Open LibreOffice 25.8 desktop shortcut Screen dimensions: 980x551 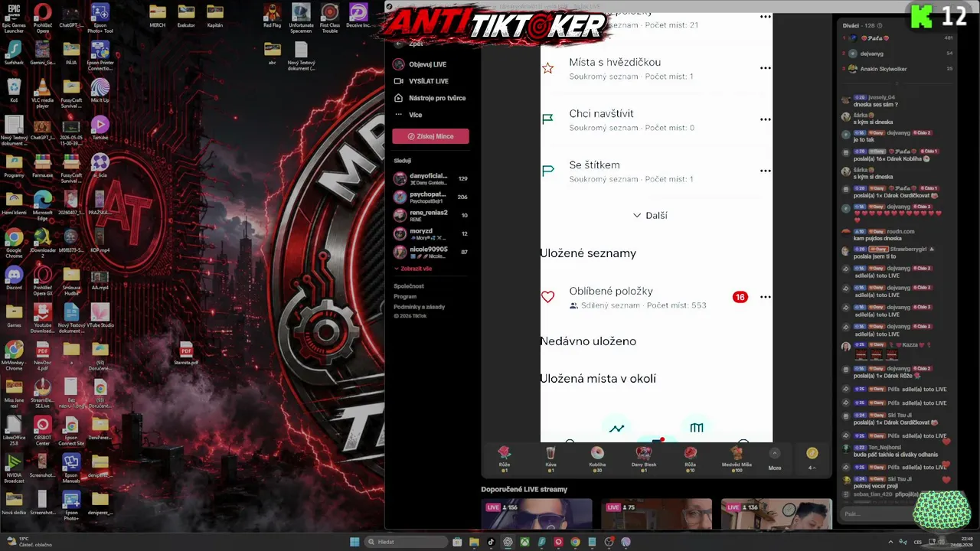tap(14, 430)
